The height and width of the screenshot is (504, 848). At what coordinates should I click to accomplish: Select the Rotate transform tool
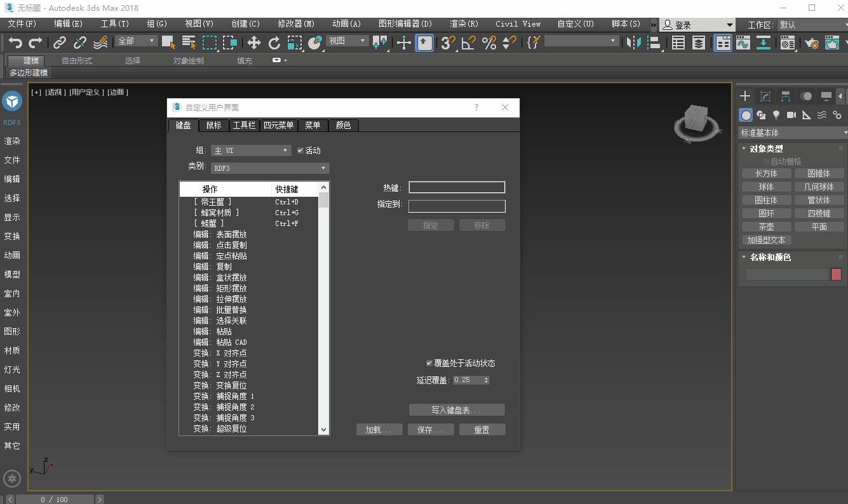click(x=274, y=43)
